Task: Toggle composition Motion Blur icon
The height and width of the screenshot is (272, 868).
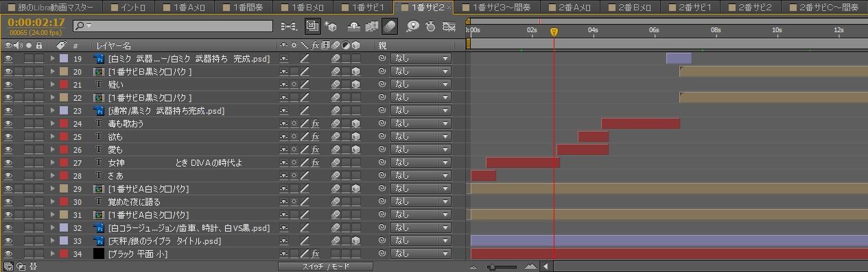Action: click(390, 26)
